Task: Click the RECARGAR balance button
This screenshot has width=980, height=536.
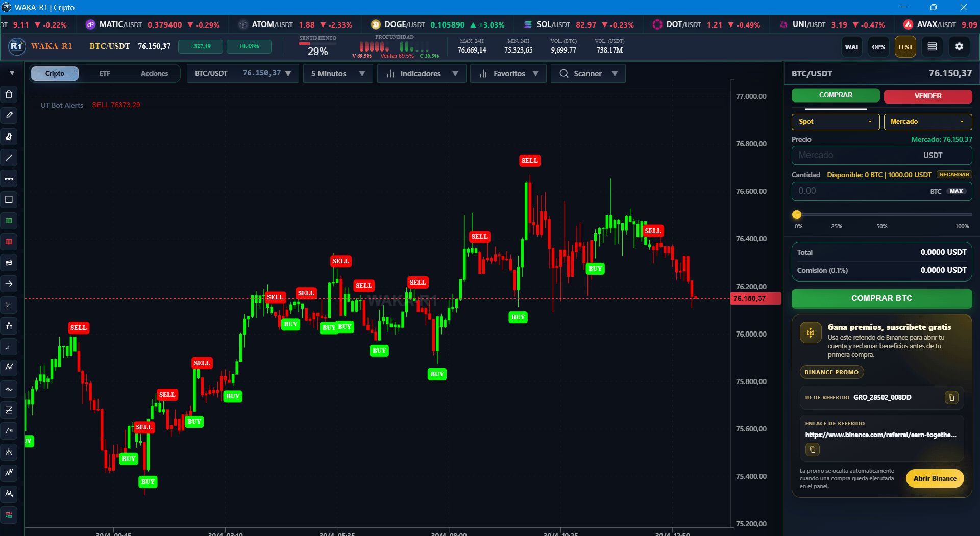Action: pyautogui.click(x=954, y=174)
